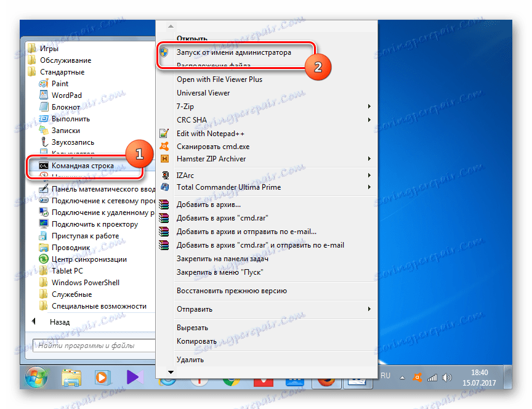Open the volume speaker tray icon
This screenshot has width=532, height=409.
[x=447, y=378]
